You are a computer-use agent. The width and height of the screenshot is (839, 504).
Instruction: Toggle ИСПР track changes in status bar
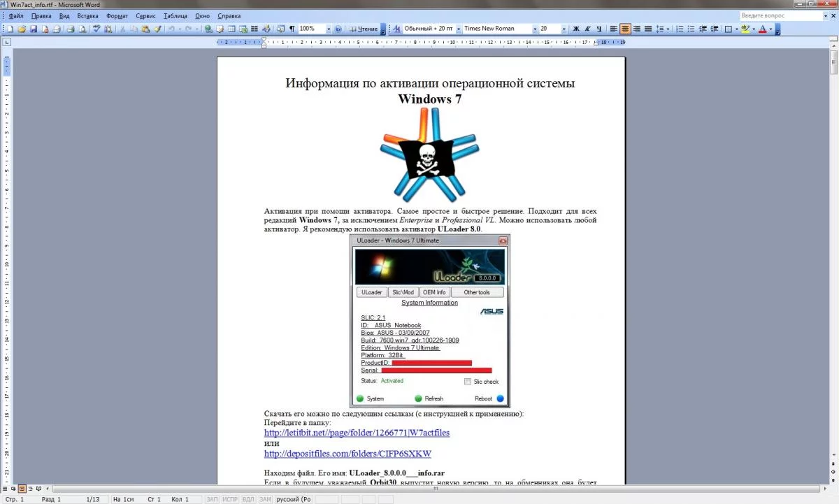(229, 499)
